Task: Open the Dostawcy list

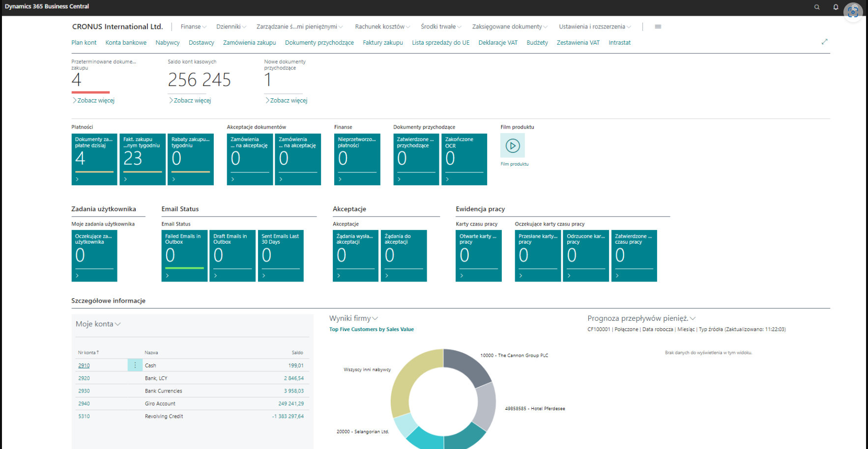Action: 202,43
